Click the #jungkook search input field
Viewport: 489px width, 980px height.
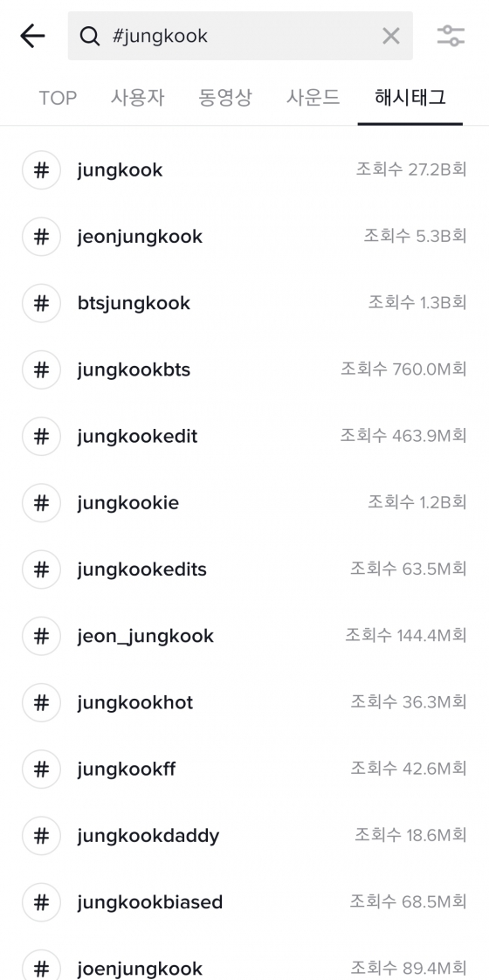[240, 36]
